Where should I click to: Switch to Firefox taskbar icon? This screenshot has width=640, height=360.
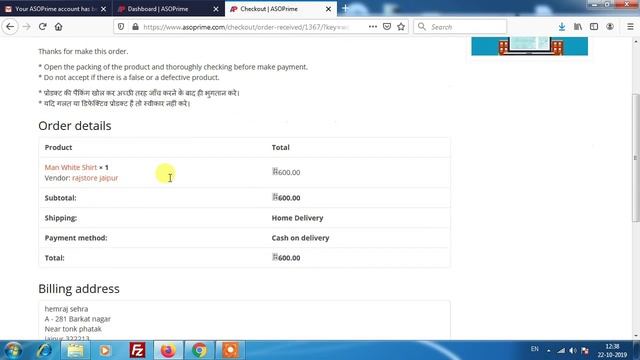168,350
